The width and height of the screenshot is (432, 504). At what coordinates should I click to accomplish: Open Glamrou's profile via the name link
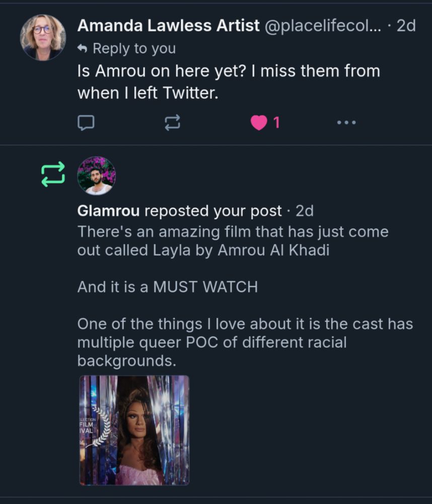(x=109, y=211)
